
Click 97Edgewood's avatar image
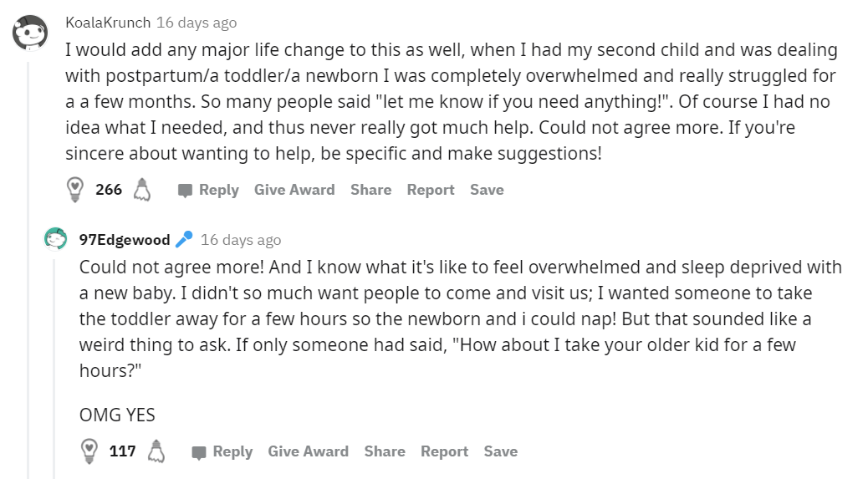coord(55,239)
